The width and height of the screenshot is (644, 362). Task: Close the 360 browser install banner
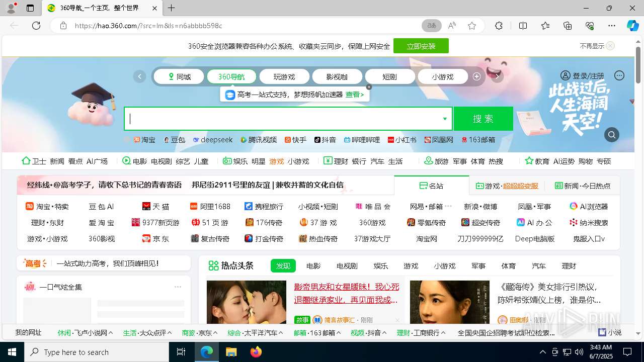(610, 46)
